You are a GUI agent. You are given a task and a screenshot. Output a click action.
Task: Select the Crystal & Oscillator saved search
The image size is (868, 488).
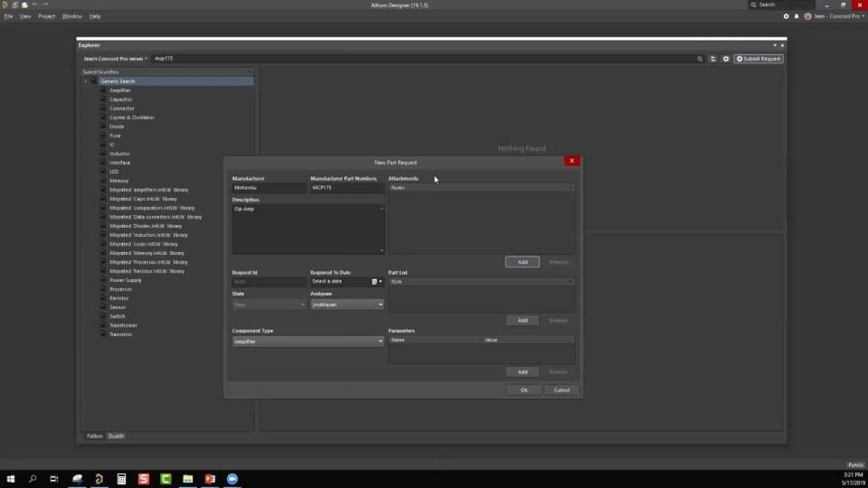132,117
